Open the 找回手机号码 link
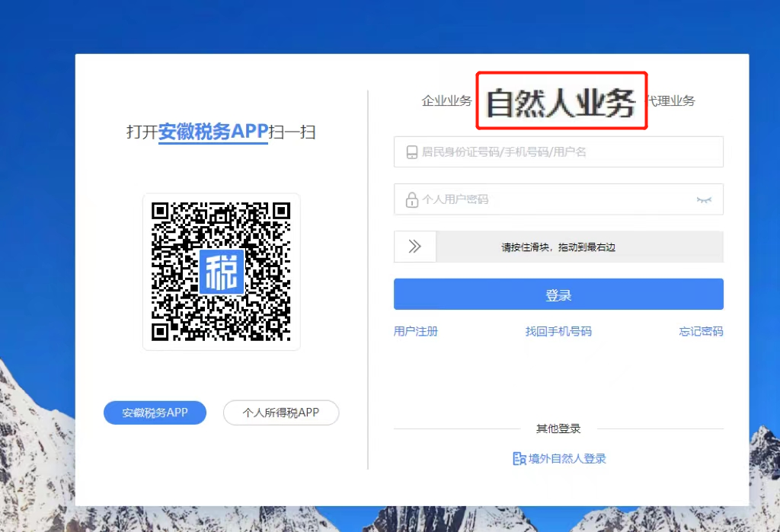 [558, 331]
